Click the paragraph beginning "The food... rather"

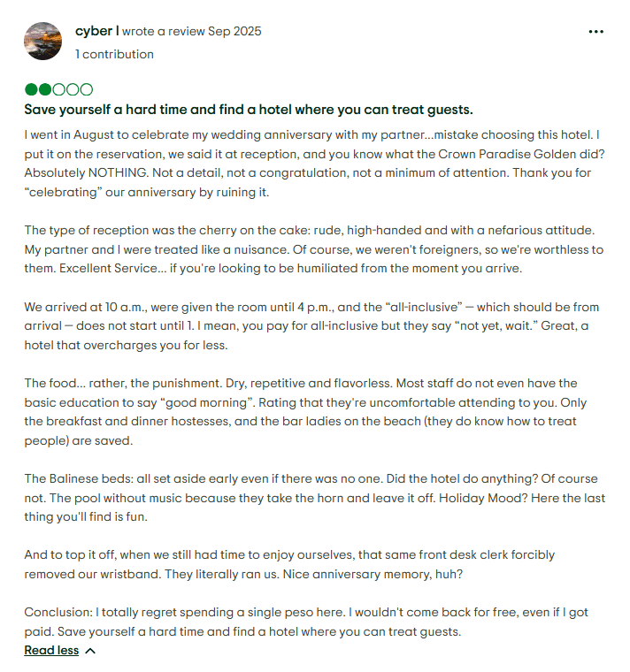coord(314,411)
